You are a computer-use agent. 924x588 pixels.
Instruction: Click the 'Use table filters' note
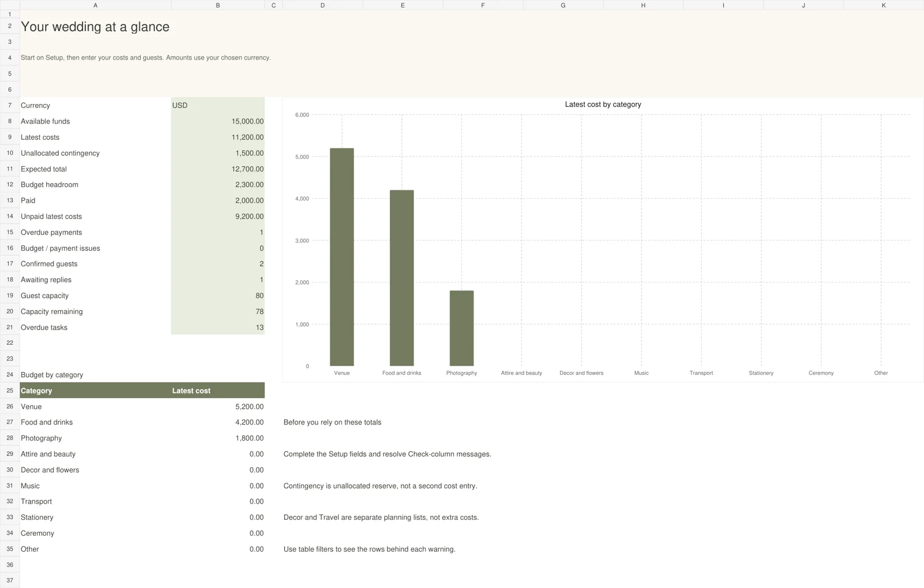point(370,549)
